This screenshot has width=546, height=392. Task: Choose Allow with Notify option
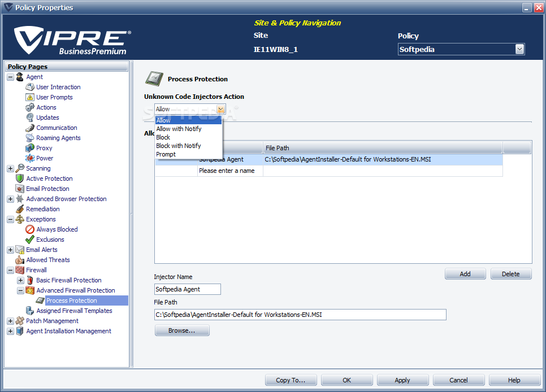[x=188, y=129]
